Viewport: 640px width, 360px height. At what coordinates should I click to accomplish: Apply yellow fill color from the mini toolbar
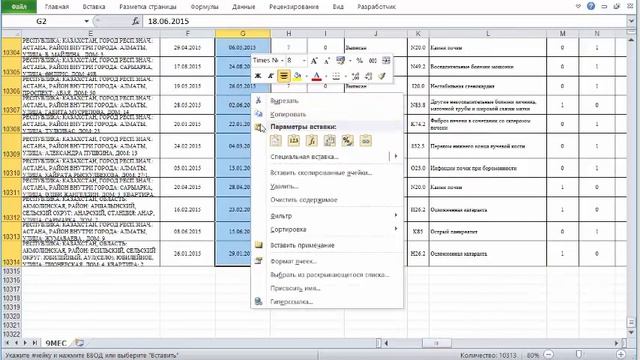tap(297, 76)
